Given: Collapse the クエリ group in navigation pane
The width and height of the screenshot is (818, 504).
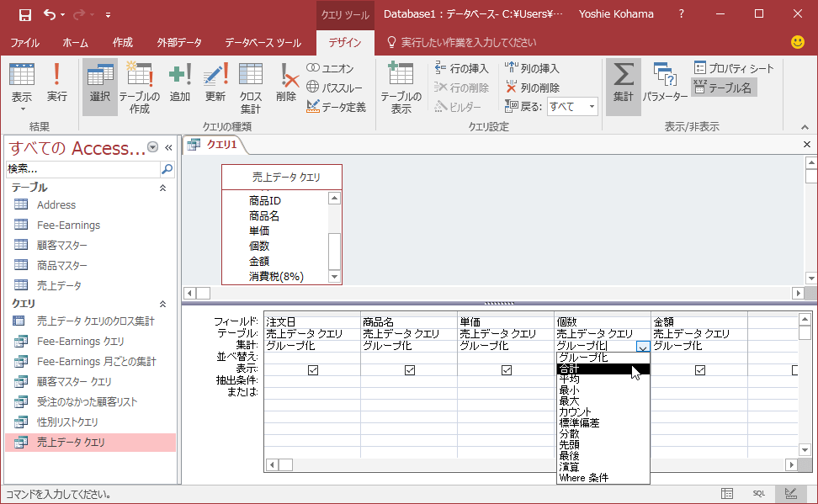Looking at the screenshot, I should pyautogui.click(x=162, y=304).
